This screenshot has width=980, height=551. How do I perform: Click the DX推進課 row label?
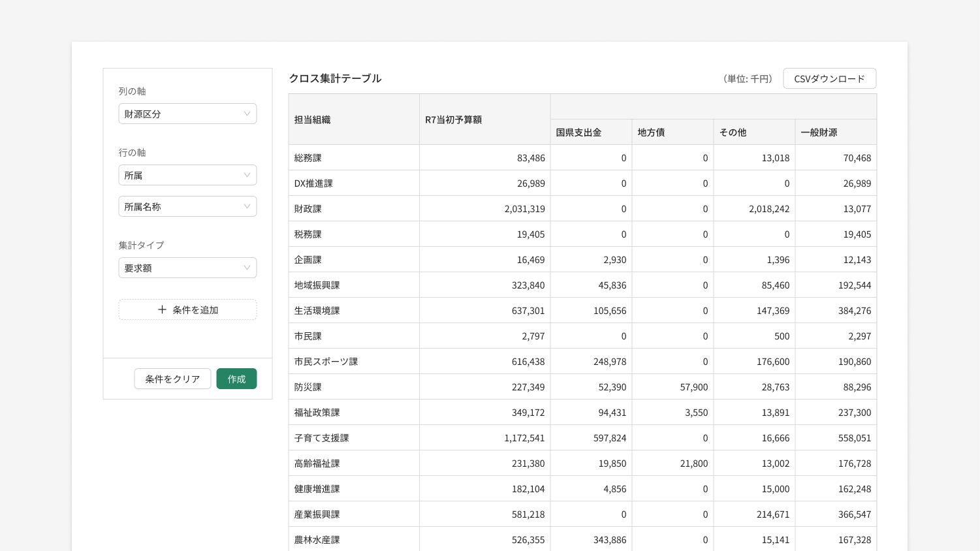coord(313,183)
